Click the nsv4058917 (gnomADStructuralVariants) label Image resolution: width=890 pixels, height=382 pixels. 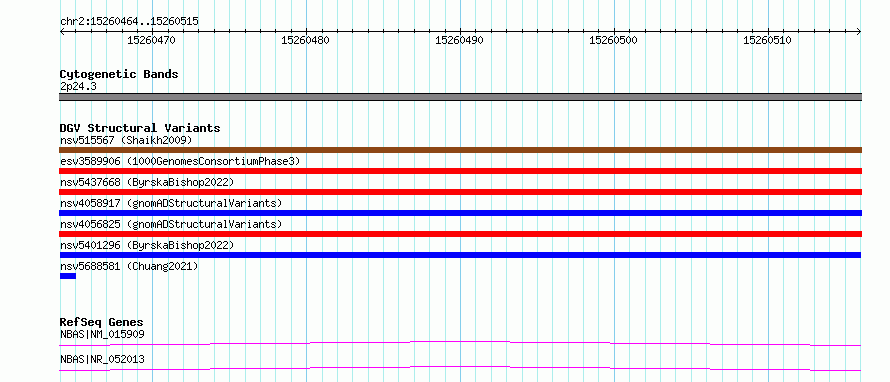point(171,203)
